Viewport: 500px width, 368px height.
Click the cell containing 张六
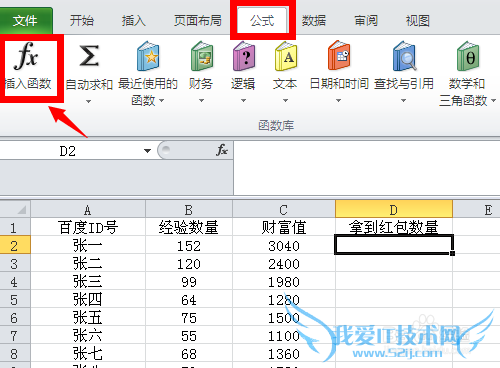88,335
